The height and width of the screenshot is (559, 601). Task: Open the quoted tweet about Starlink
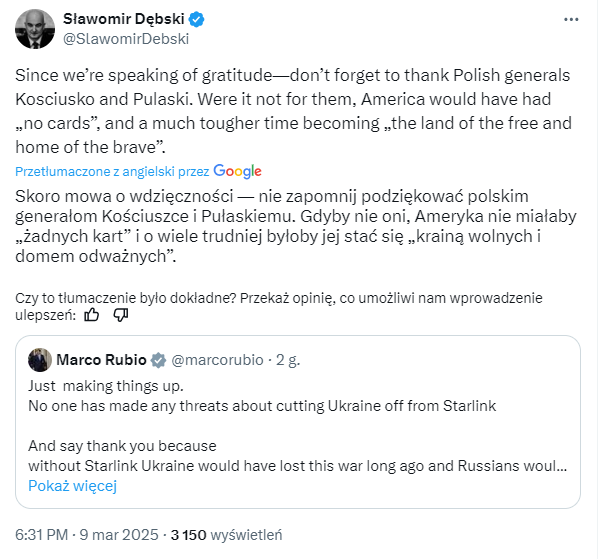coord(300,425)
